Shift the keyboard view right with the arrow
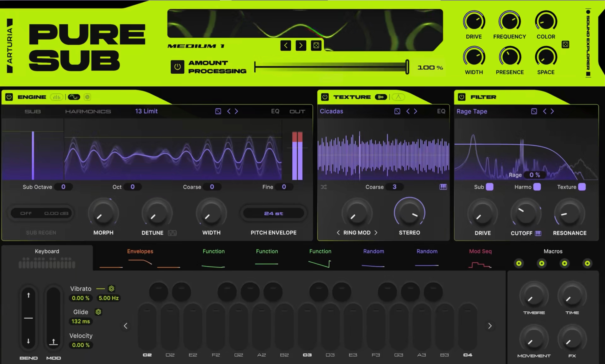This screenshot has height=364, width=605. (490, 326)
